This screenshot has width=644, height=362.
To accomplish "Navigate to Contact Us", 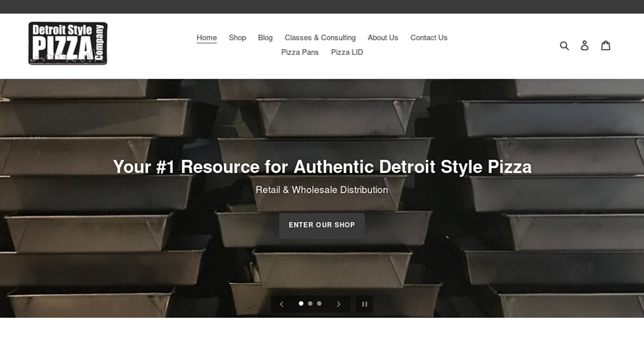I will 429,38.
